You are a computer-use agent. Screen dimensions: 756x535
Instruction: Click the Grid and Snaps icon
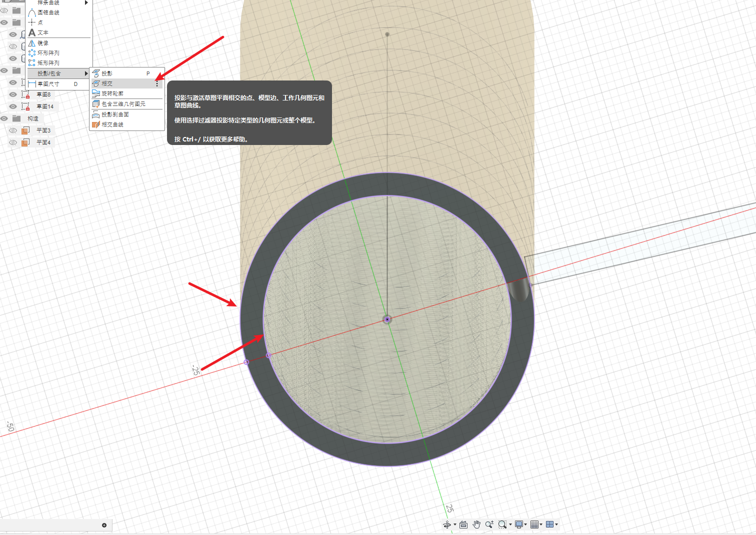pos(534,524)
